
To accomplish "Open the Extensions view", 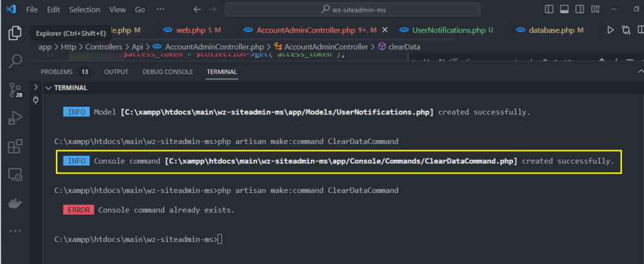I will point(15,146).
